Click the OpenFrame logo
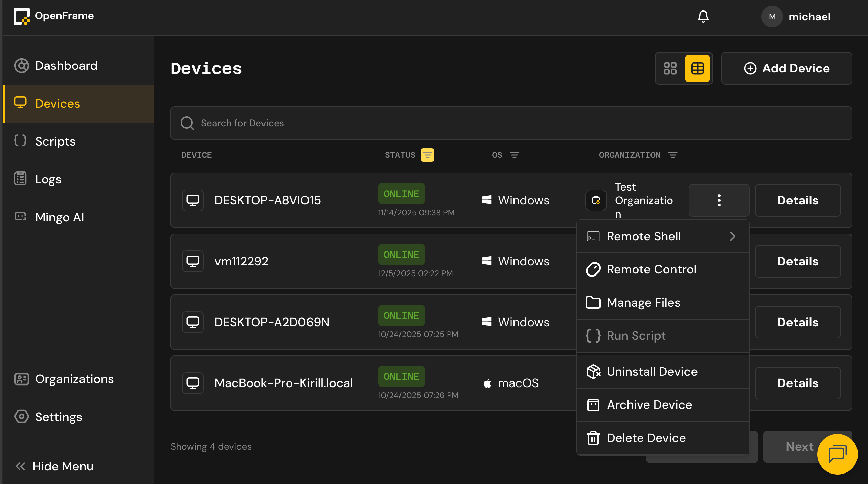Screen dimensions: 868x484 coord(53,16)
